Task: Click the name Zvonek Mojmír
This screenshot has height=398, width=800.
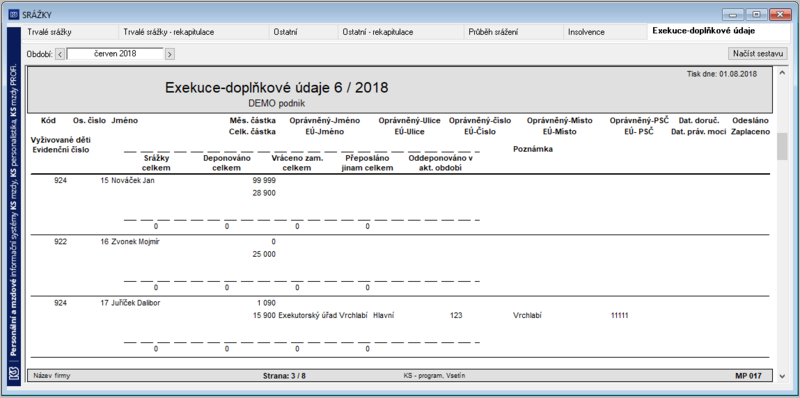Action: pyautogui.click(x=135, y=242)
